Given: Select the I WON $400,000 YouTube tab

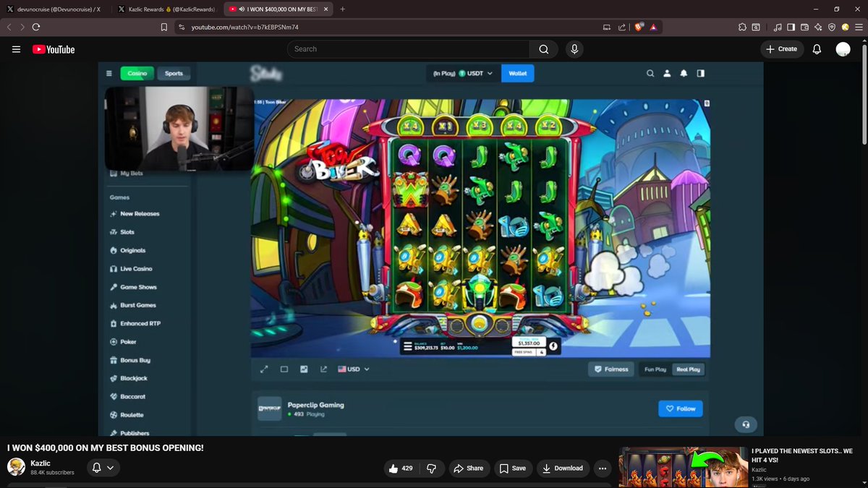Looking at the screenshot, I should pos(277,9).
